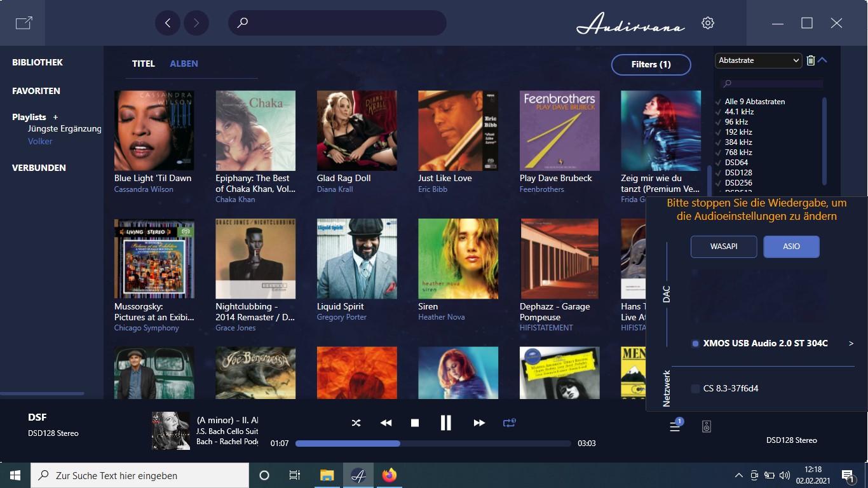Open Nightclubbing album cover

(255, 259)
